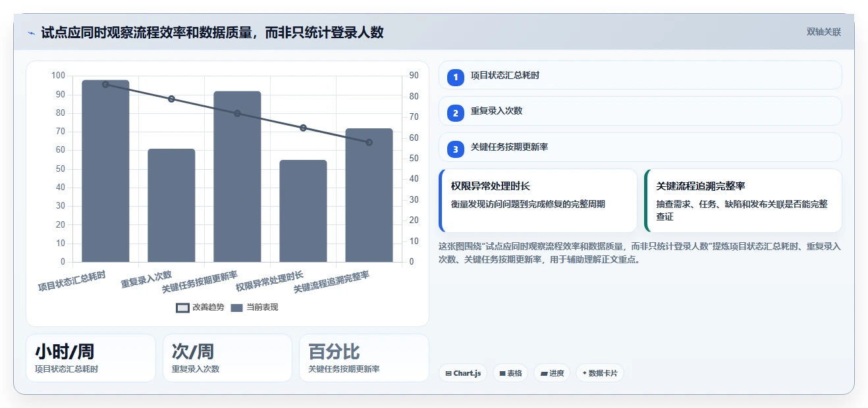This screenshot has height=408, width=868.
Task: Click the 关键流程追溯完整率 bar in chart
Action: (369, 195)
